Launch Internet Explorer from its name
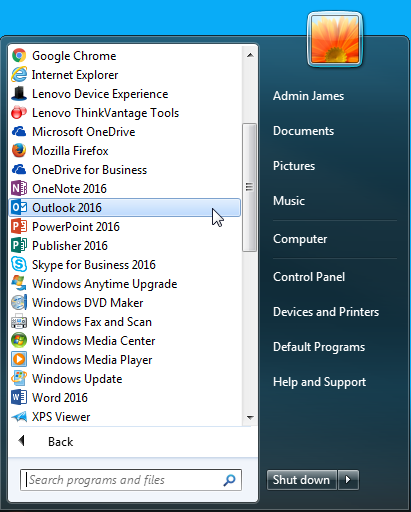Viewport: 411px width, 512px height. click(x=75, y=75)
